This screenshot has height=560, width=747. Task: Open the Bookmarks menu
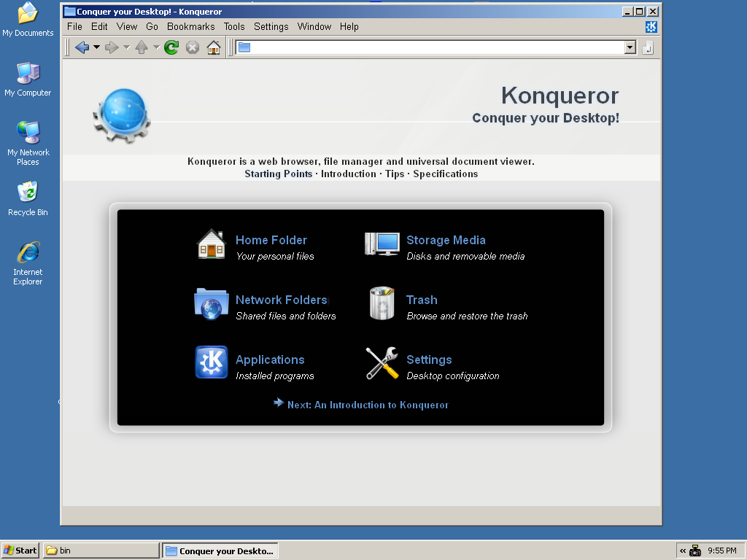click(x=190, y=27)
